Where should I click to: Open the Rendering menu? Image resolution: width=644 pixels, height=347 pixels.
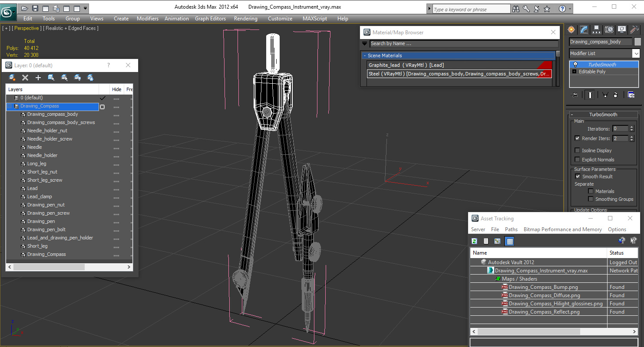click(x=245, y=19)
